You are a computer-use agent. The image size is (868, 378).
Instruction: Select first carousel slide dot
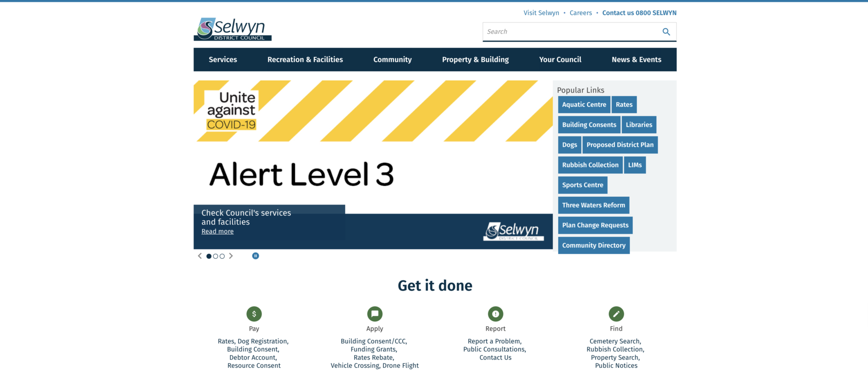click(x=209, y=256)
